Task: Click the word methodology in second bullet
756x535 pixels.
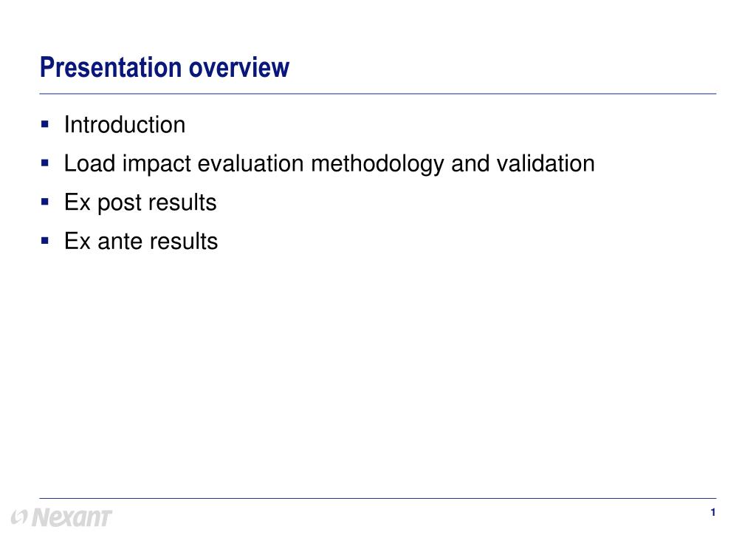Action: click(x=377, y=164)
